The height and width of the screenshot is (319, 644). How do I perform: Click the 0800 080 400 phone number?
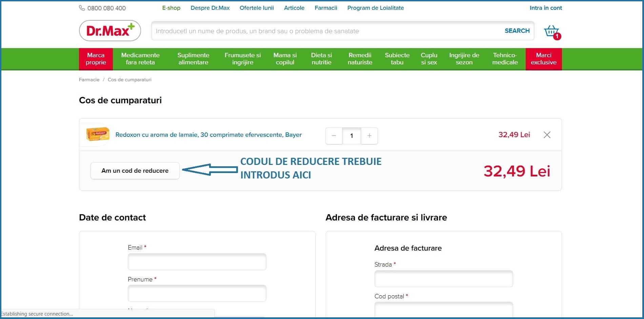pyautogui.click(x=106, y=8)
